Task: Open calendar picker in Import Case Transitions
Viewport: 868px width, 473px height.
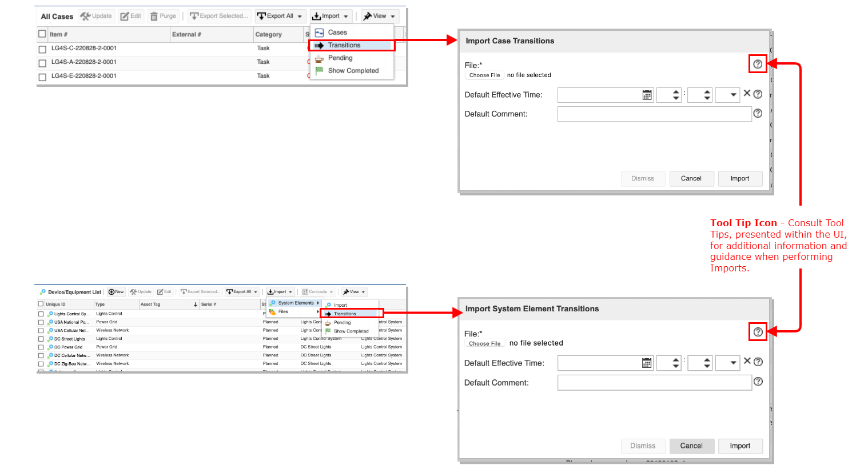Action: [x=647, y=95]
